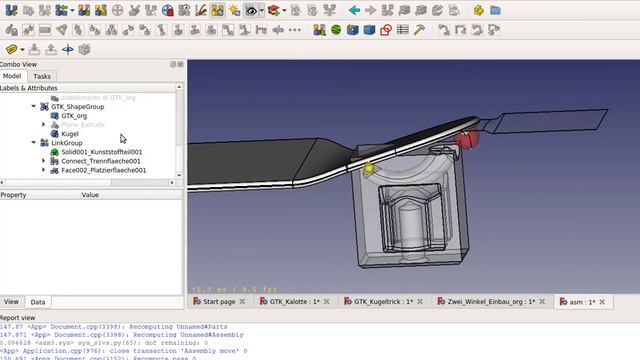Click the solid blue cube icon
640x360 pixels.
pos(369,30)
